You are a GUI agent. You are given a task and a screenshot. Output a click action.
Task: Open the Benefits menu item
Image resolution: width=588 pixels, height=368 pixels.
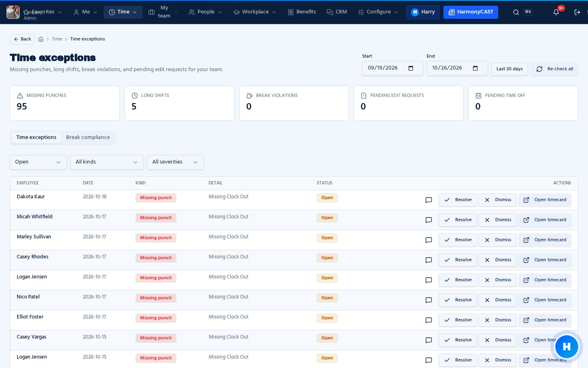coord(302,12)
